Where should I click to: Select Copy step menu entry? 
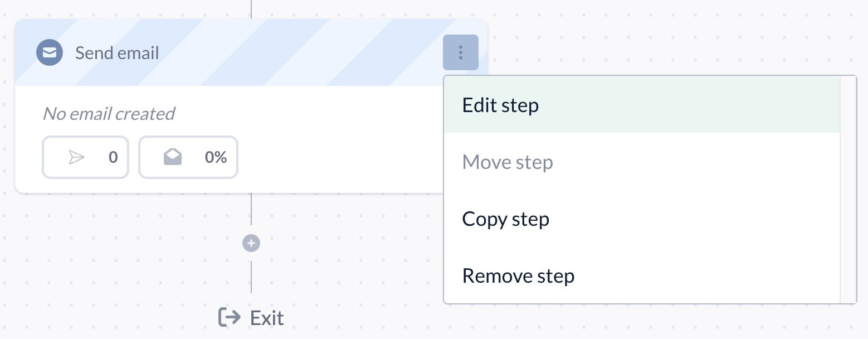pos(505,219)
